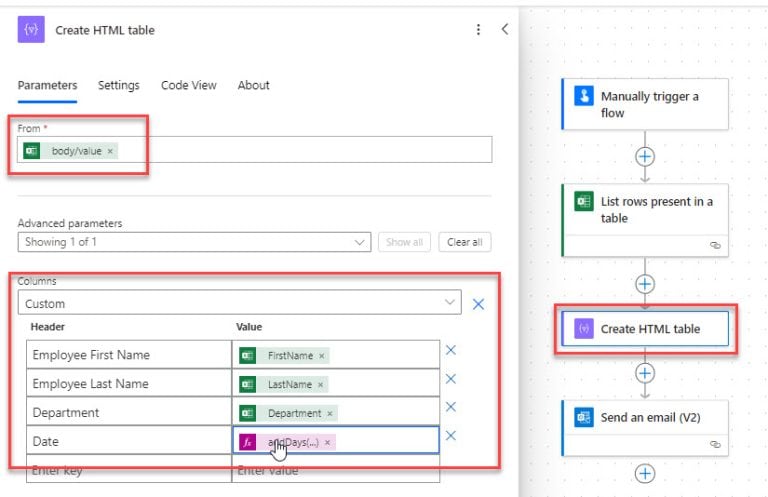Open the About tab
Screen dimensions: 768x497
254,85
